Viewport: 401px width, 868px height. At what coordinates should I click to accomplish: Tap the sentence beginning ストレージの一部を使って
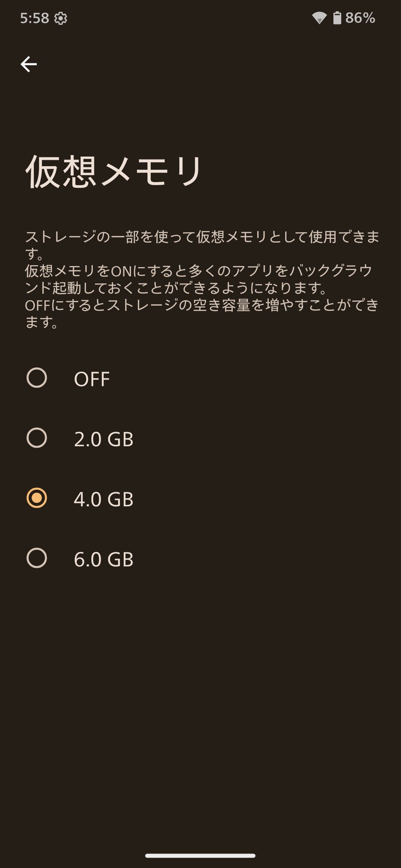(x=202, y=237)
